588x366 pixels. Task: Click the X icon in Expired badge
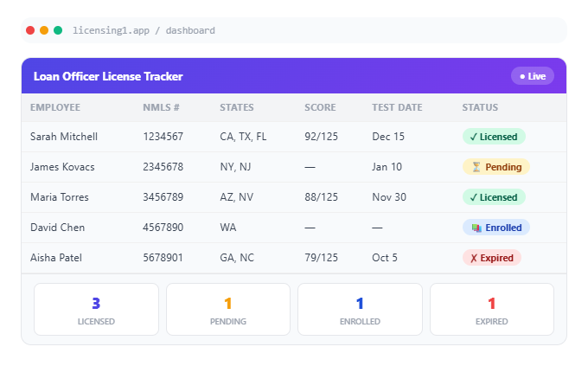(x=474, y=258)
